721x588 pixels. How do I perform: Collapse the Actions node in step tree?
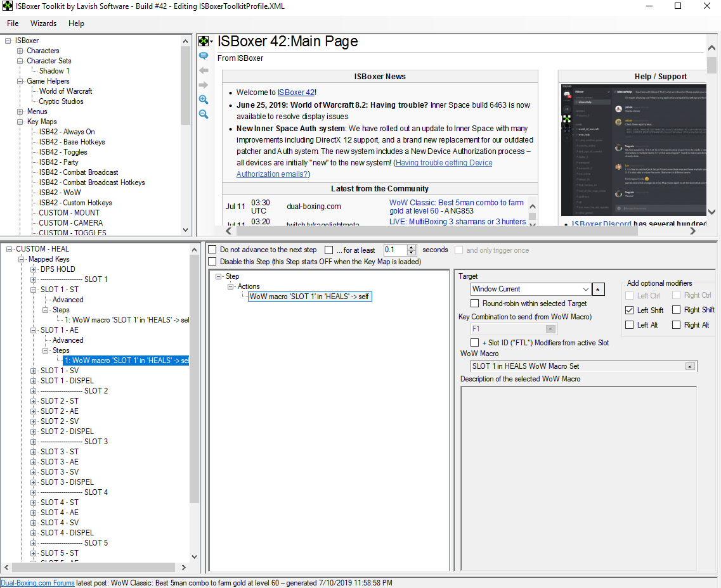point(231,286)
